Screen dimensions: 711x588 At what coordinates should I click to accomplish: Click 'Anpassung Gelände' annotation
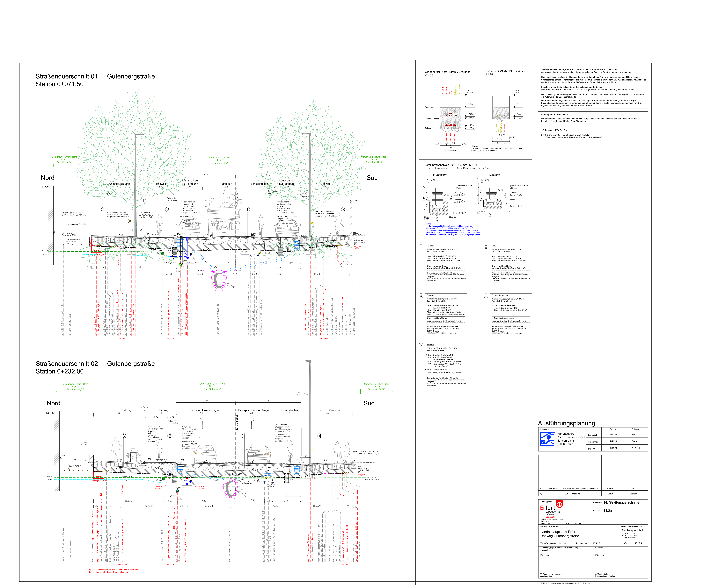click(77, 224)
